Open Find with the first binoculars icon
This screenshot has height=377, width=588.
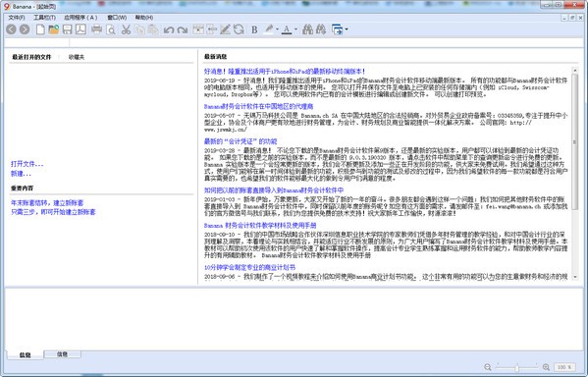click(307, 29)
